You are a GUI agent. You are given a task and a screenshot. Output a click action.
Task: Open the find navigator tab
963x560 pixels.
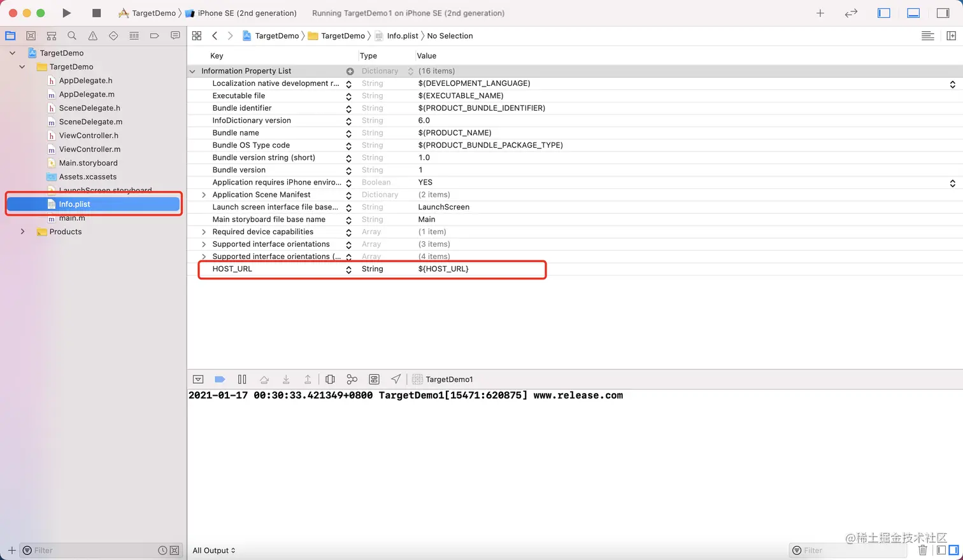72,36
